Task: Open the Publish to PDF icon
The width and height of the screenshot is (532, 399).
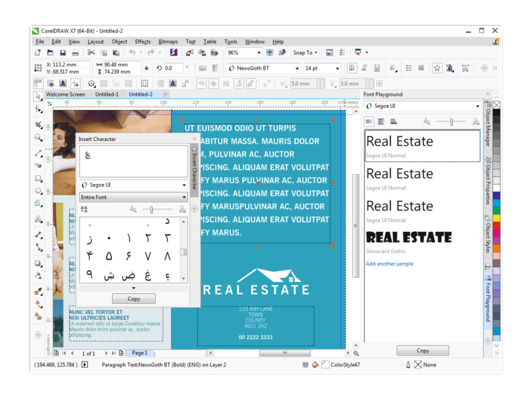Action: point(214,53)
